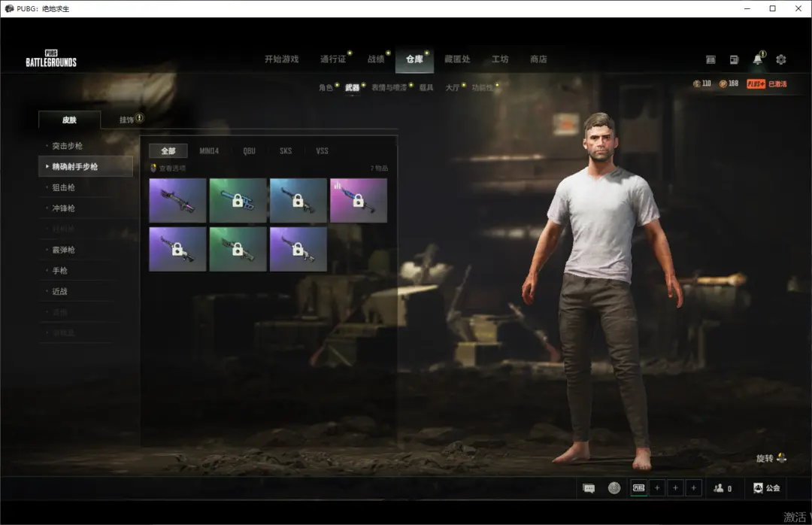Open the news newspaper icon
The height and width of the screenshot is (525, 812).
pos(734,59)
